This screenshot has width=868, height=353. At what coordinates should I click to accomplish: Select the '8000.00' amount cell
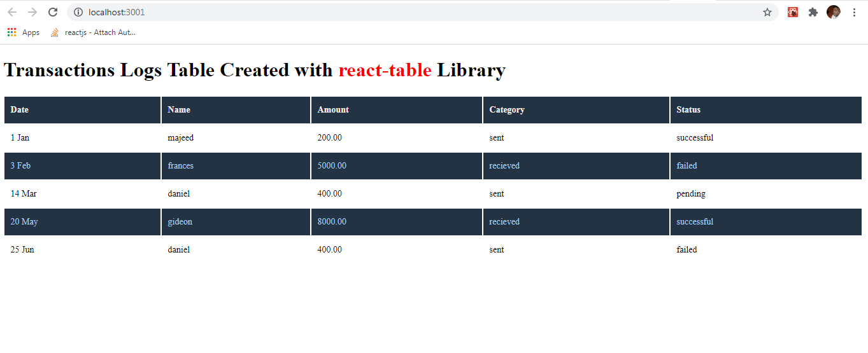coord(397,222)
